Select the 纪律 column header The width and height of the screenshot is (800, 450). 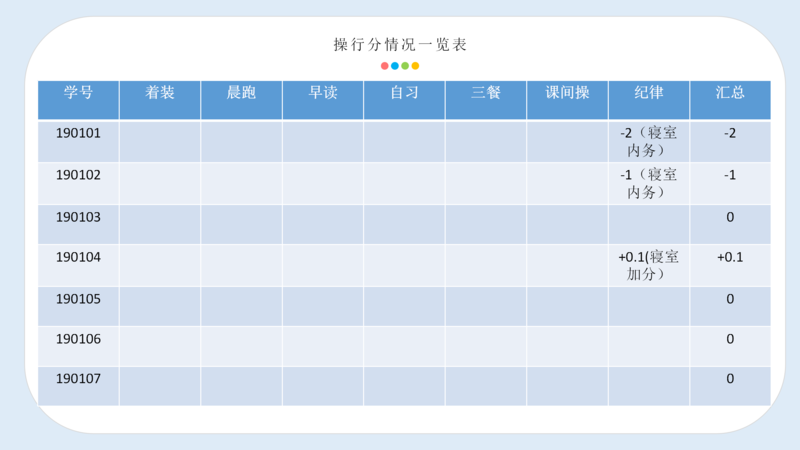tap(649, 100)
